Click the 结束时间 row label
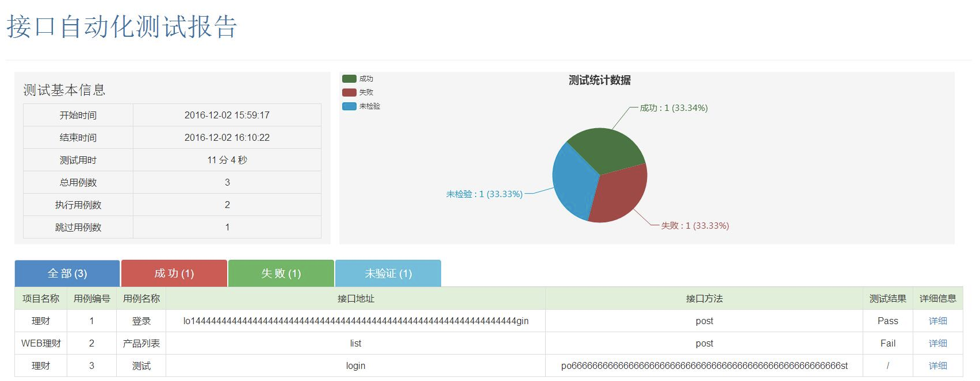Screen dimensions: 980x381 coord(78,138)
